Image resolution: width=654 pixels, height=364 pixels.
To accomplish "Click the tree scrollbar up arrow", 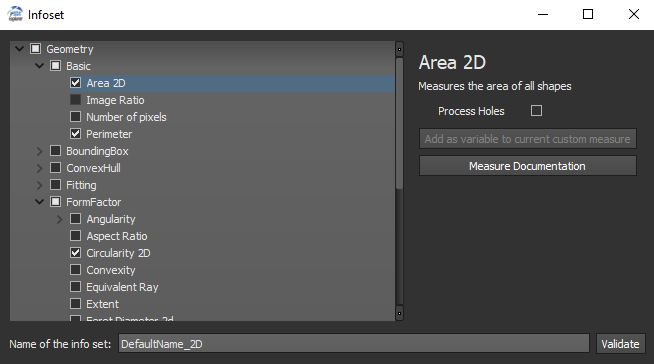I will [x=399, y=49].
